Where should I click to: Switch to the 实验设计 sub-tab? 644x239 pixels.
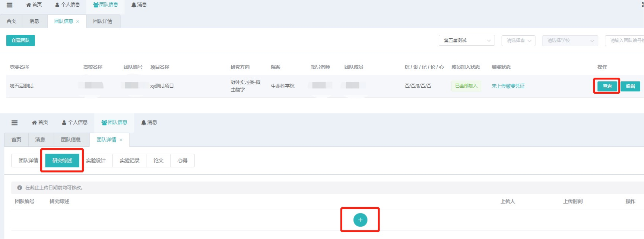[96, 161]
